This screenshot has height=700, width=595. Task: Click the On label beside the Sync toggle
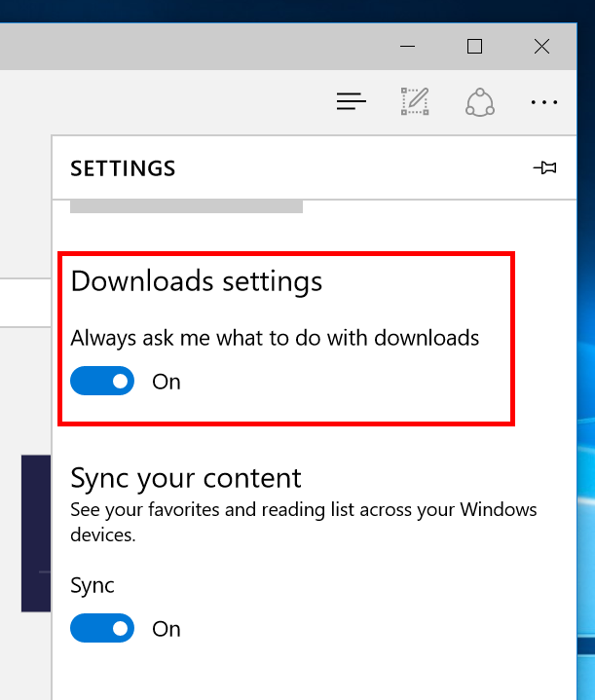(x=167, y=629)
